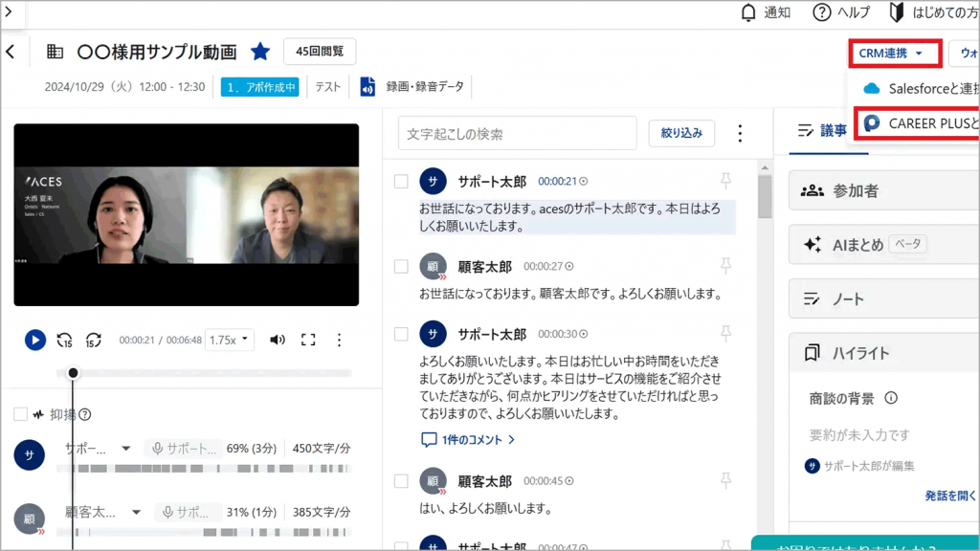Image resolution: width=980 pixels, height=551 pixels.
Task: Click the blue play button
Action: click(34, 340)
